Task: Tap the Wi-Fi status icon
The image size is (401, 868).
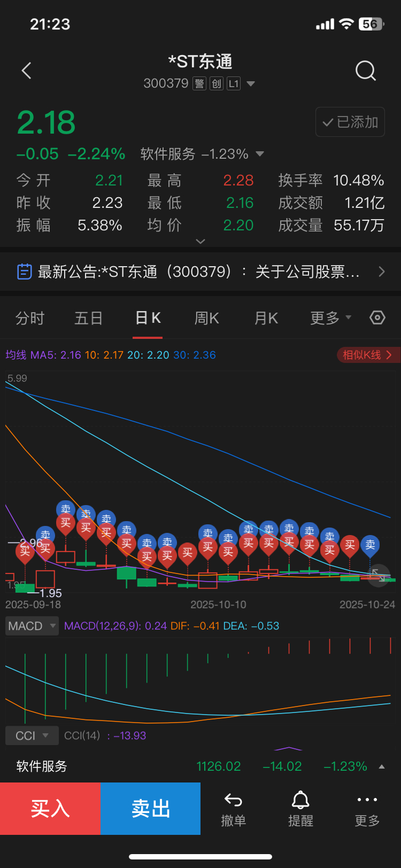Action: tap(347, 24)
